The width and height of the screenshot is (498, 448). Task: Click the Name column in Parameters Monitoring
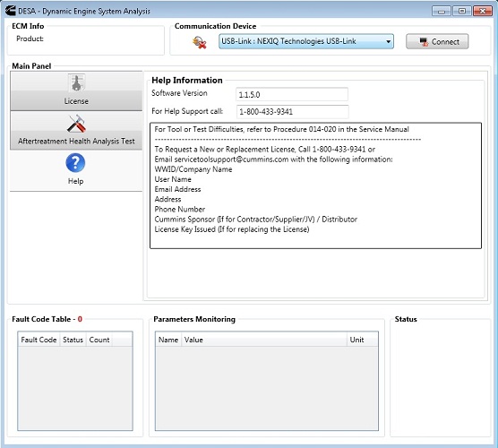168,340
